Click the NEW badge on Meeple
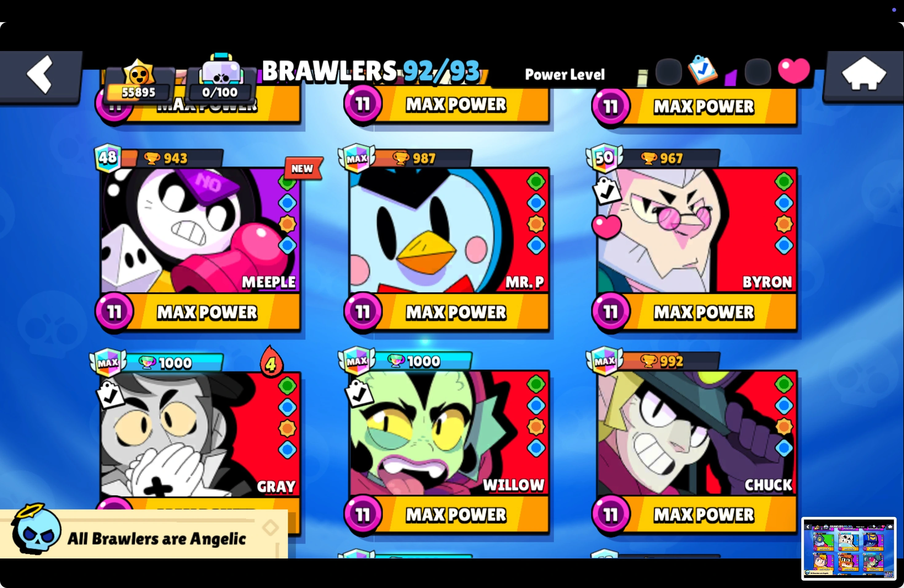Screen dimensions: 904x588 [x=303, y=168]
